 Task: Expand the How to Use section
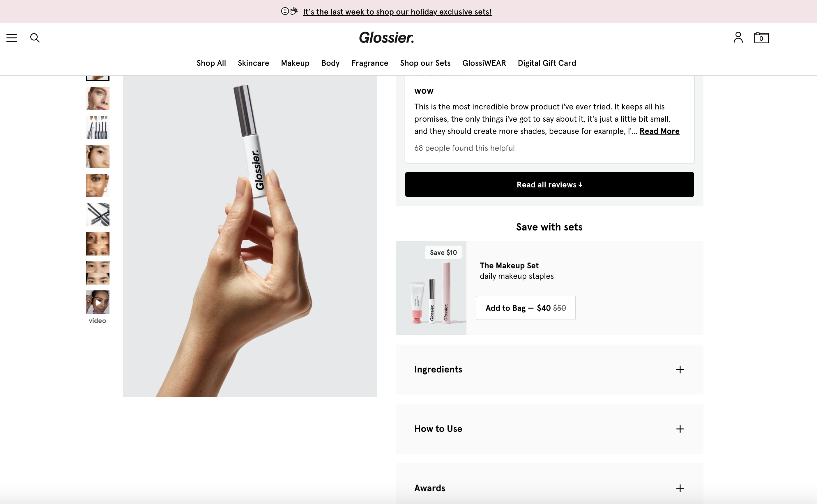pyautogui.click(x=549, y=429)
